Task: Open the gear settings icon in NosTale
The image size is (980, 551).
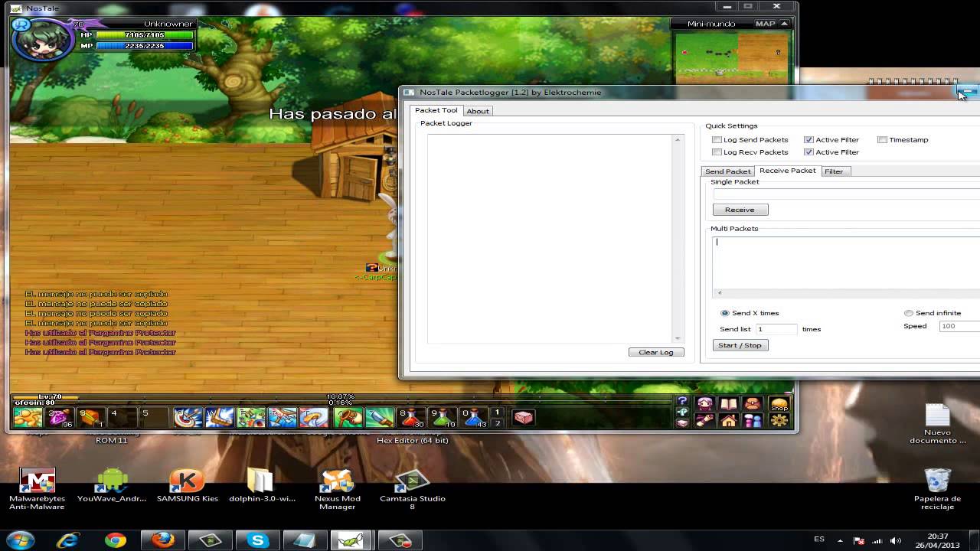Action: coord(779,420)
